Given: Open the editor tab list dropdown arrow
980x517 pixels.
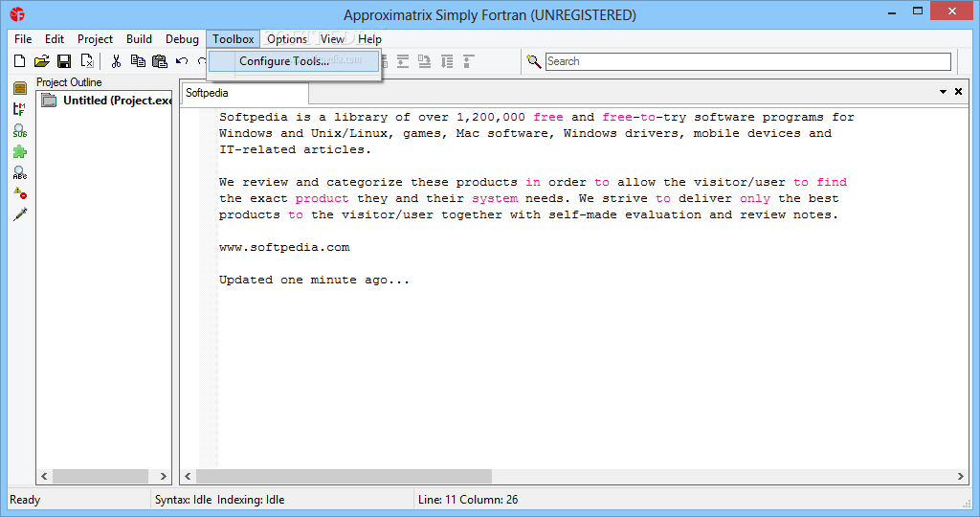Looking at the screenshot, I should (x=943, y=92).
